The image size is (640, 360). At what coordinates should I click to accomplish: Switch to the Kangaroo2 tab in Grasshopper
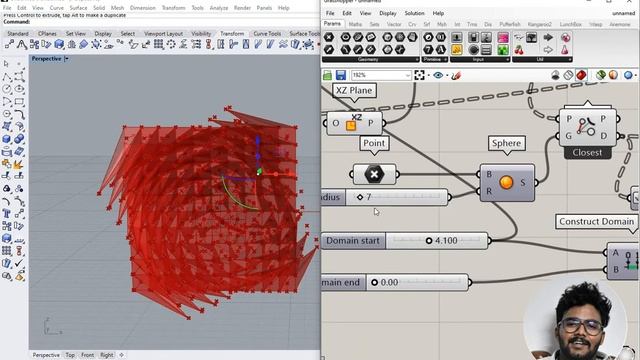coord(539,24)
